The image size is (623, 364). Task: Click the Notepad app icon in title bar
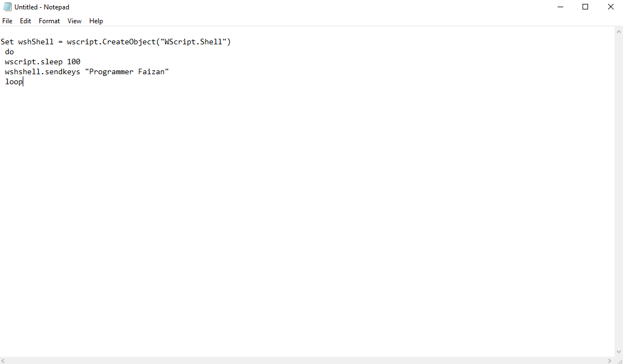point(7,7)
